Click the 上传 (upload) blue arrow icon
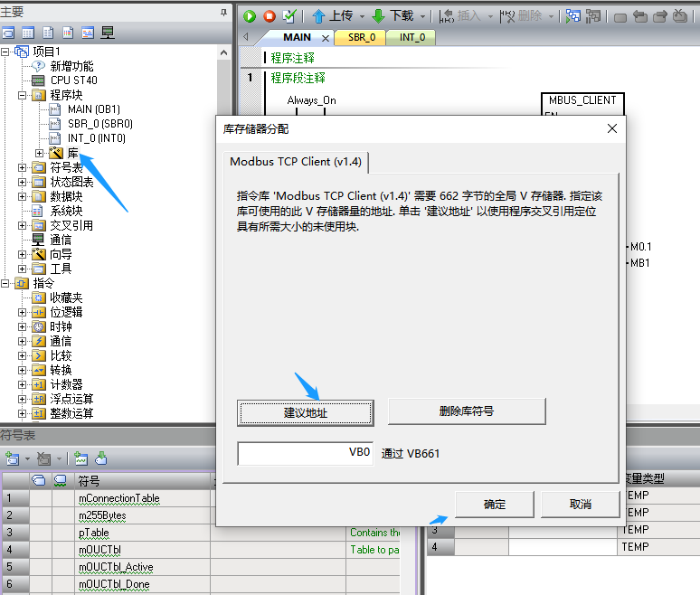 [x=318, y=15]
